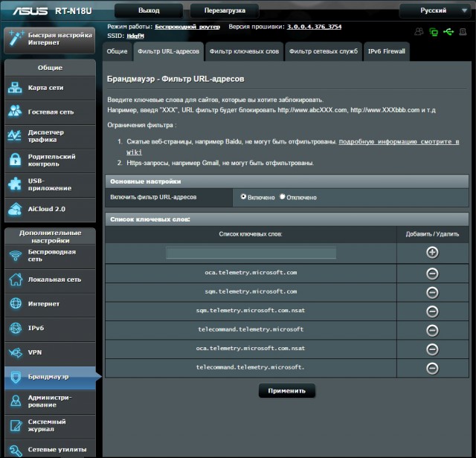476x458 pixels.
Task: Switch to the IPv6 Firewall tab
Action: [x=387, y=51]
